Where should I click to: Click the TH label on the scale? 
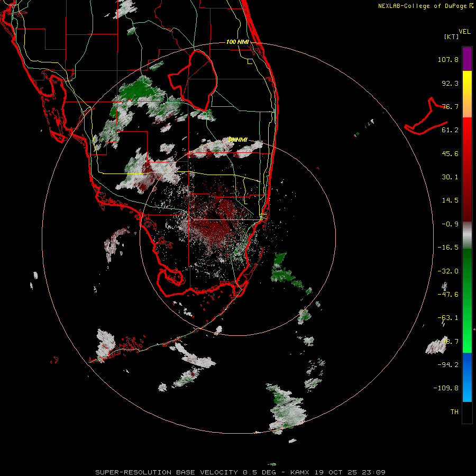pos(454,412)
